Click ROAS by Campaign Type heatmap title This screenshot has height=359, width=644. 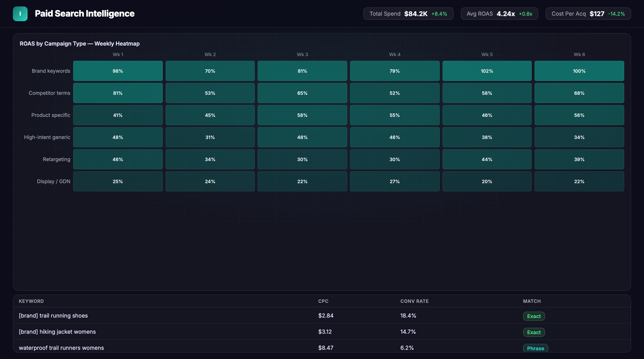pyautogui.click(x=80, y=43)
